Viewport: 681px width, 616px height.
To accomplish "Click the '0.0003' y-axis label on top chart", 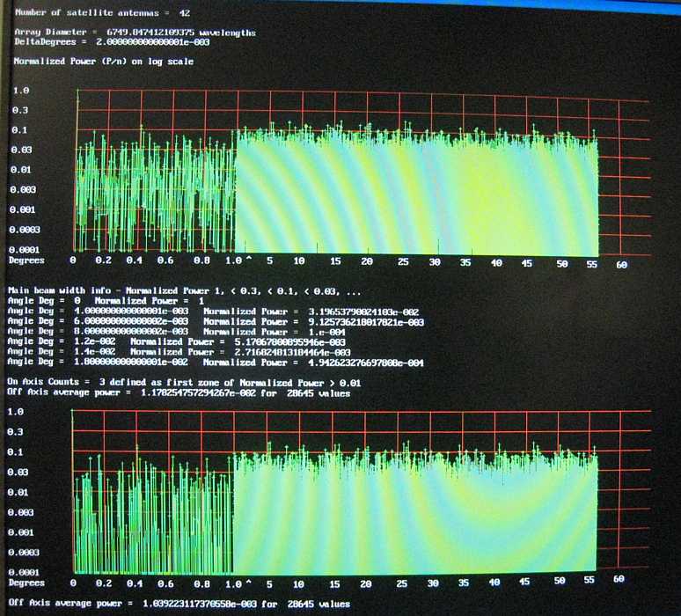I will pyautogui.click(x=25, y=230).
